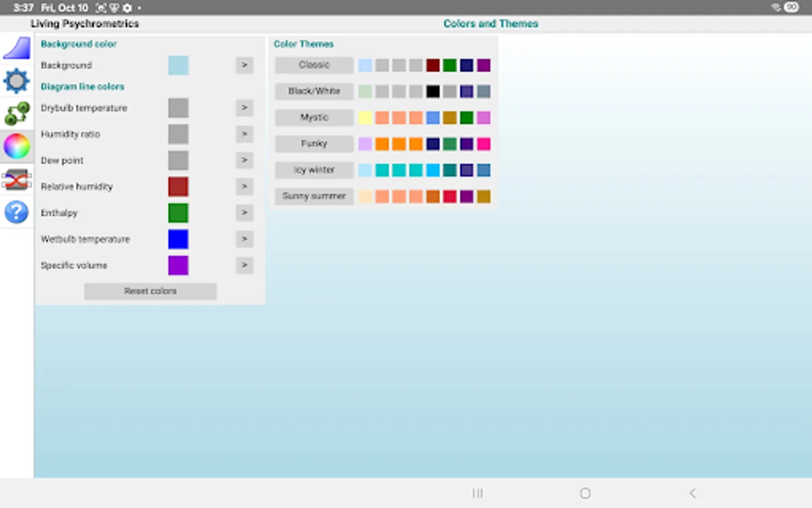
Task: Apply the Classic color theme
Action: coord(314,65)
